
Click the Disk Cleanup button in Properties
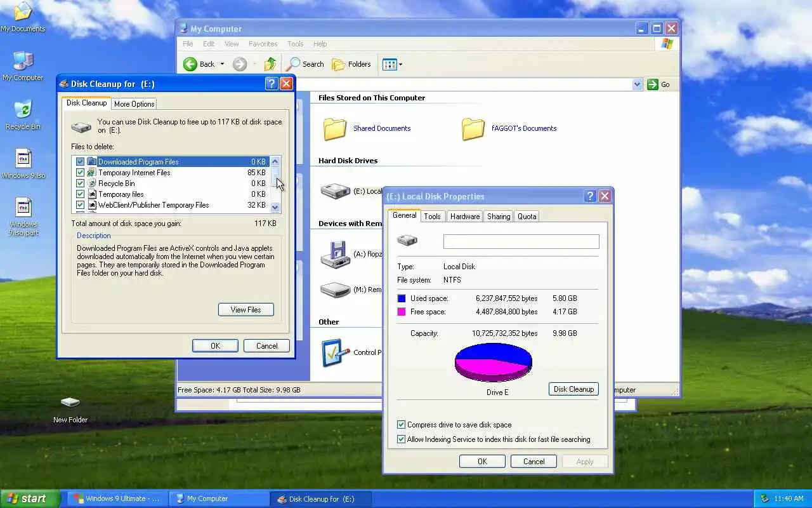click(x=573, y=389)
